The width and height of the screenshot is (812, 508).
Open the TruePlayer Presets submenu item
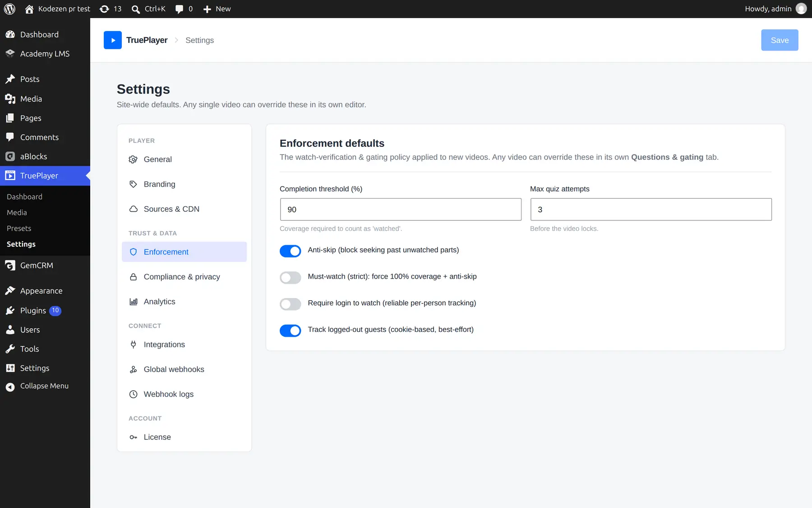click(x=19, y=228)
